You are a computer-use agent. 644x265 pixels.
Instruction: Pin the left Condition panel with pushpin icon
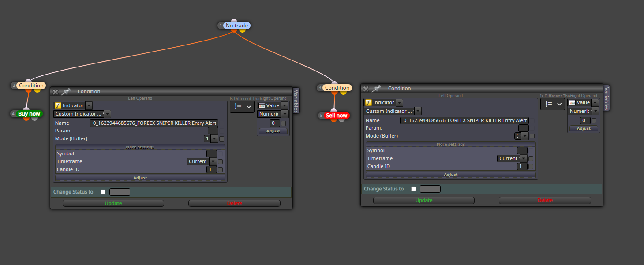pyautogui.click(x=66, y=92)
